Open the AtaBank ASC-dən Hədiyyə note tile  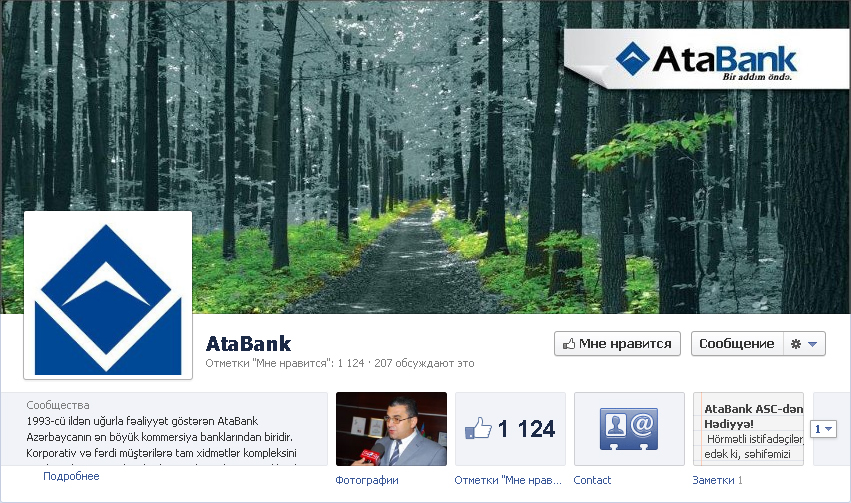point(748,429)
